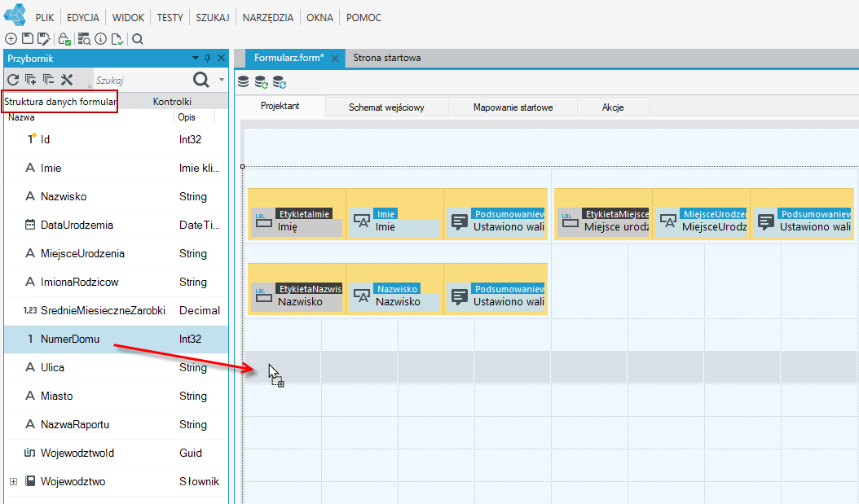Switch to the Schemat wejściowy tab
This screenshot has height=504, width=859.
[387, 107]
